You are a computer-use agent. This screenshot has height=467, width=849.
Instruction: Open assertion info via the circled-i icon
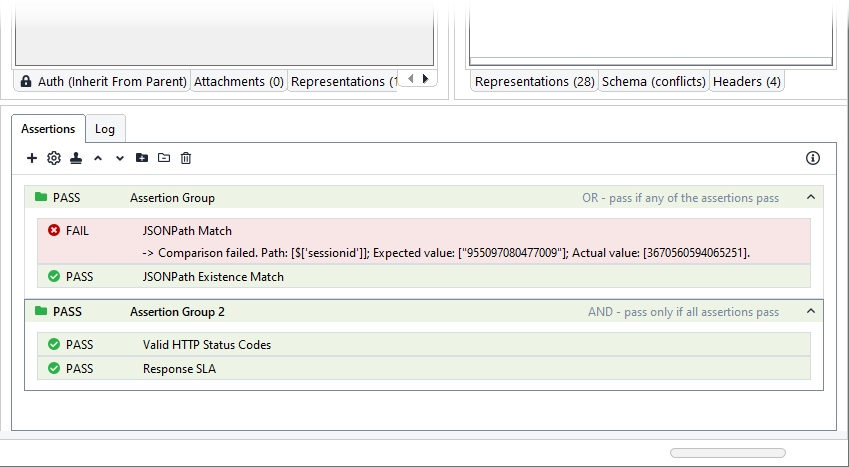coord(813,158)
